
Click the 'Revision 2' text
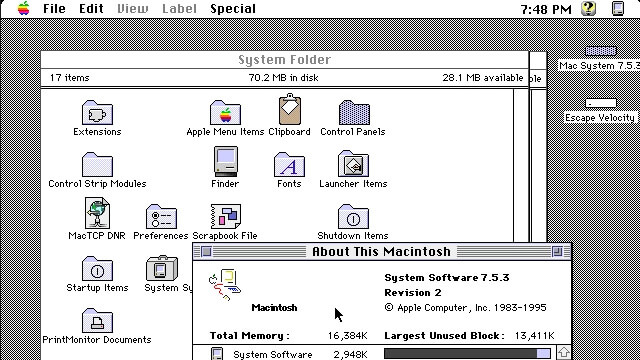pyautogui.click(x=413, y=293)
